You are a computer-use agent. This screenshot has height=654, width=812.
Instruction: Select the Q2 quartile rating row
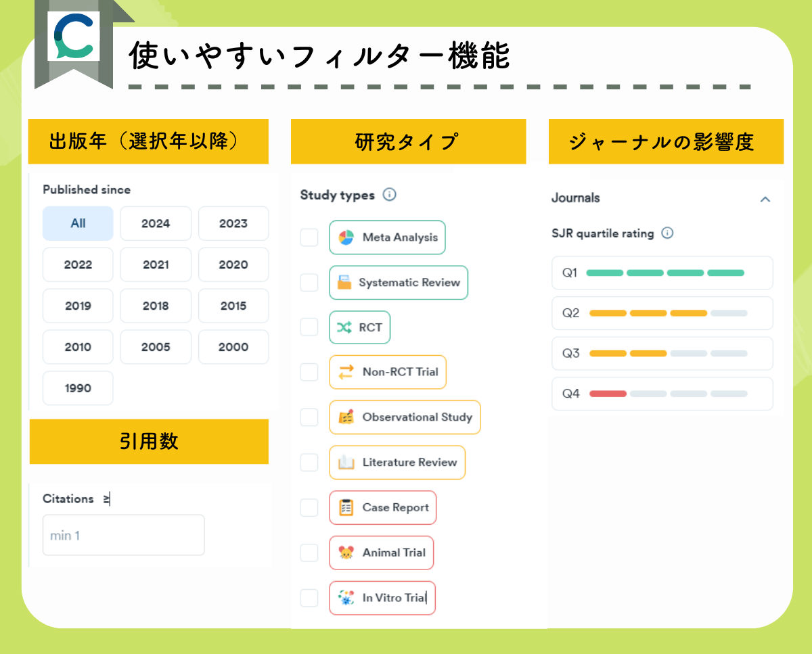tap(662, 313)
